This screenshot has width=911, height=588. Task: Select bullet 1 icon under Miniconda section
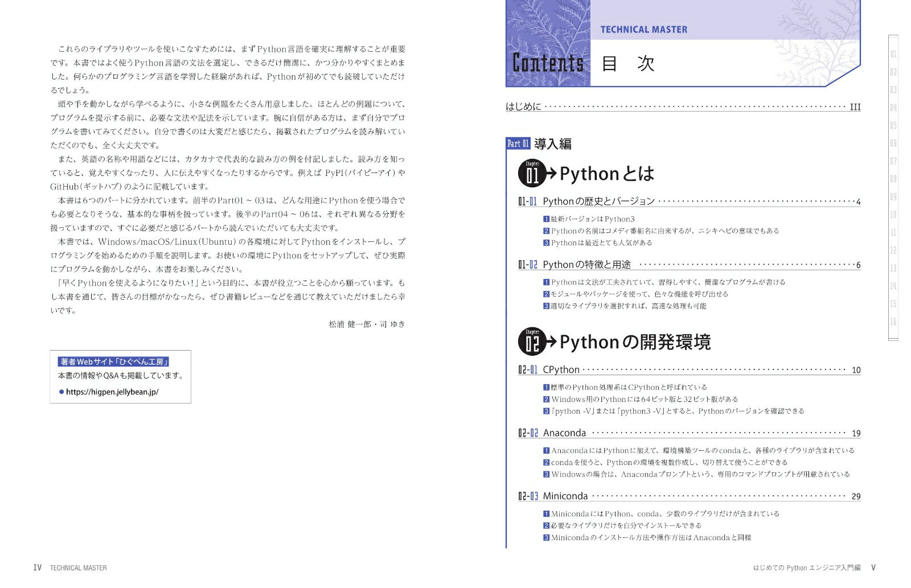[x=546, y=514]
